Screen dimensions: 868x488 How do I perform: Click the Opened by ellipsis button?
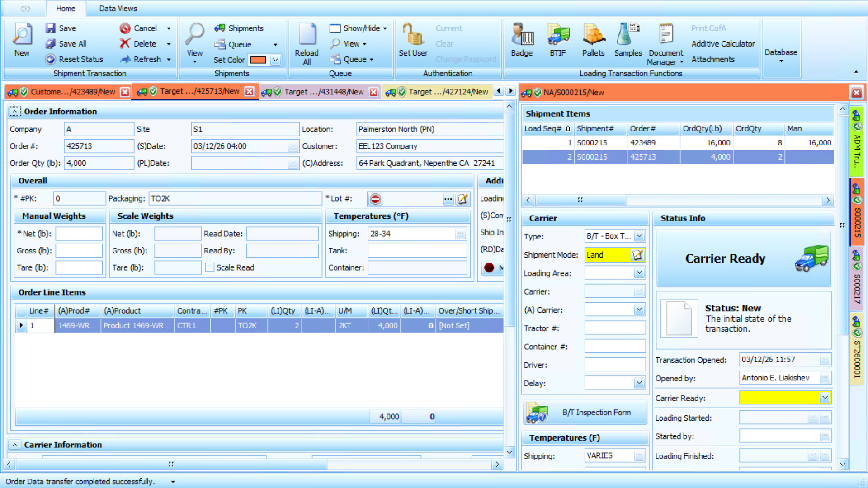[825, 378]
